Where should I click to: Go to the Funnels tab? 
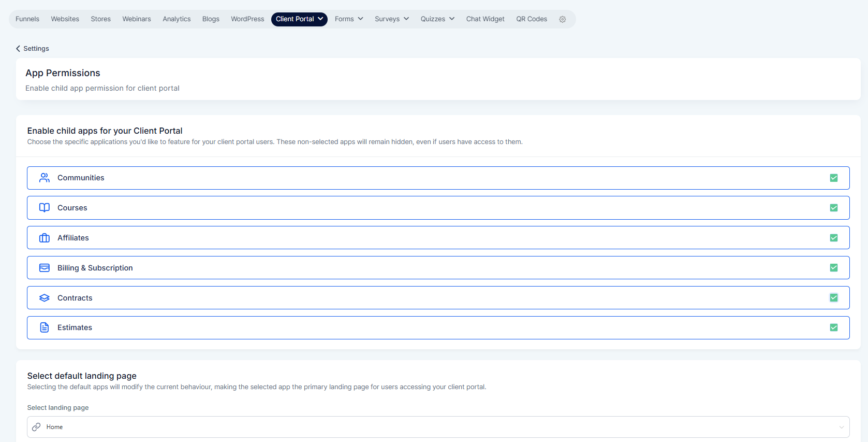[x=27, y=19]
